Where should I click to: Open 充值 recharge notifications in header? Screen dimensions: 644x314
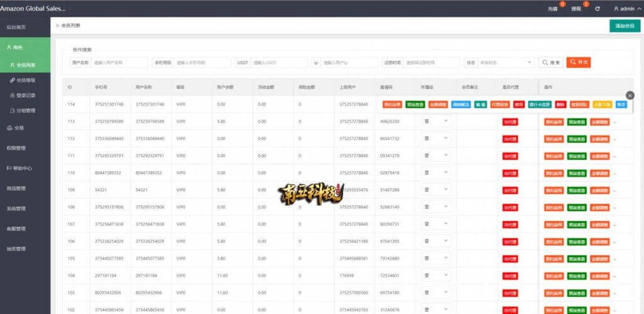pos(553,9)
